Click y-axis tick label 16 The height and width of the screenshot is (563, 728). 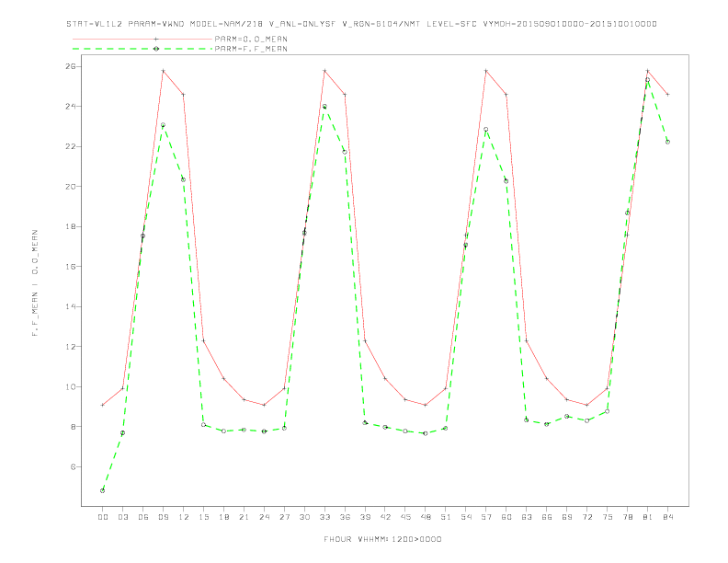click(73, 267)
